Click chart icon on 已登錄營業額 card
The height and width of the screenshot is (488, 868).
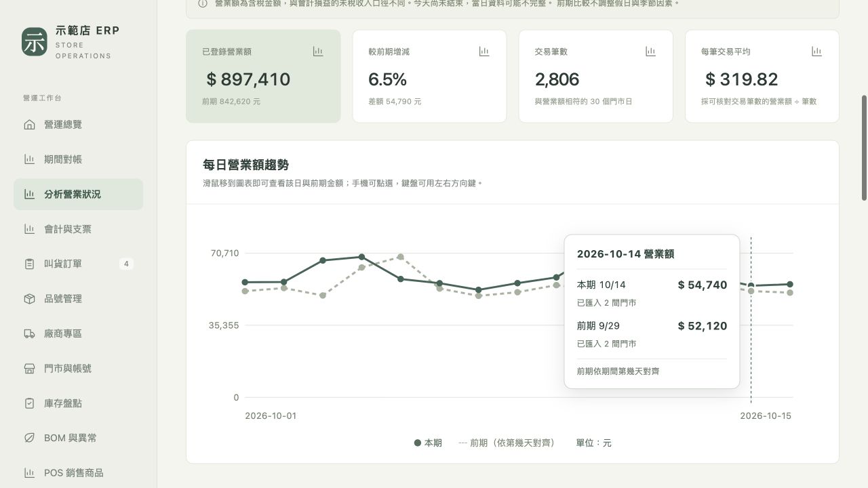click(318, 52)
